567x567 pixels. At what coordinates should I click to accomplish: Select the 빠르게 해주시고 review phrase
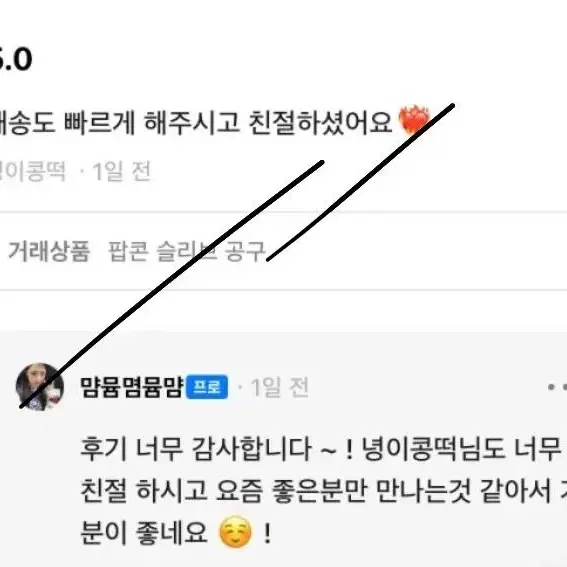click(152, 122)
